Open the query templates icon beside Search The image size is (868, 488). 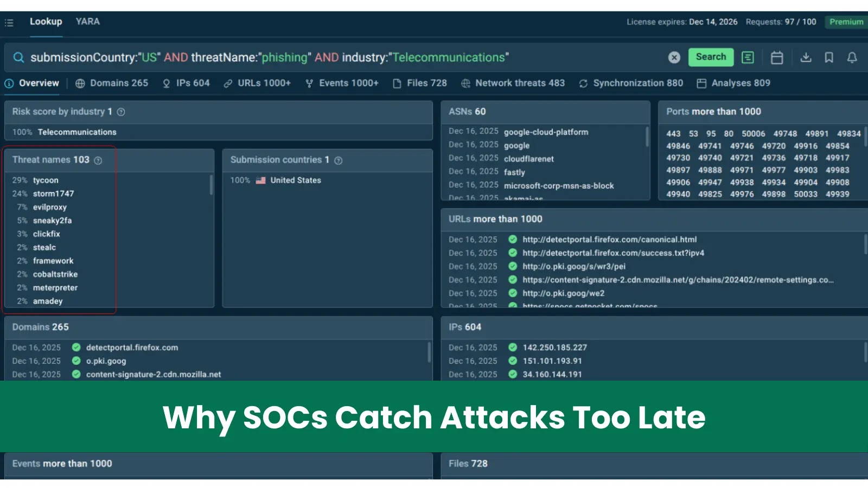(x=748, y=57)
